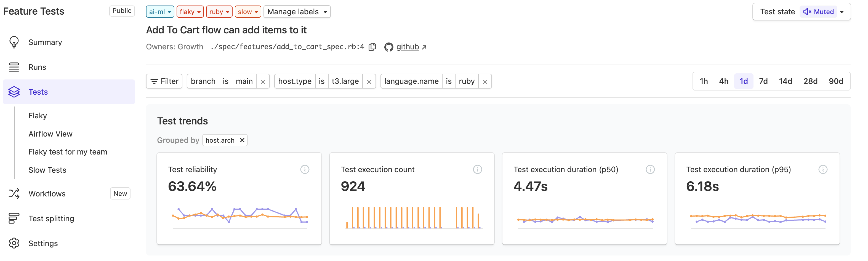Open the Flaky tests section
868x261 pixels.
point(38,116)
